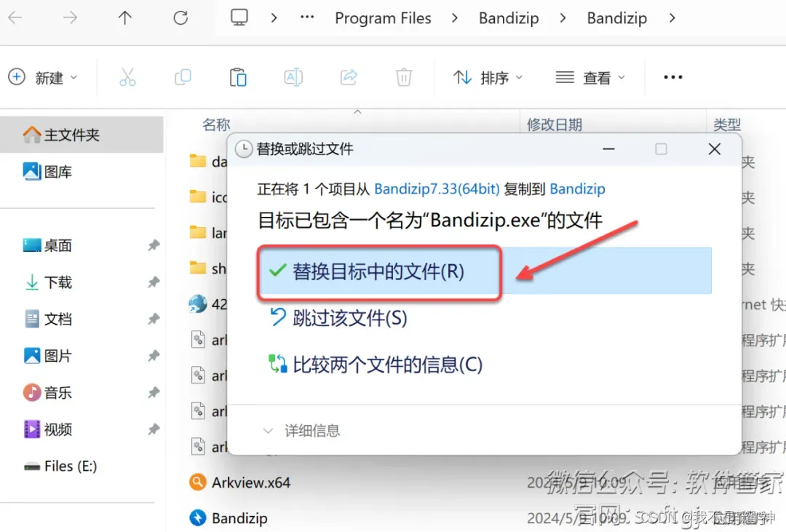Click the Copy icon in the toolbar
This screenshot has width=786, height=532.
(183, 77)
